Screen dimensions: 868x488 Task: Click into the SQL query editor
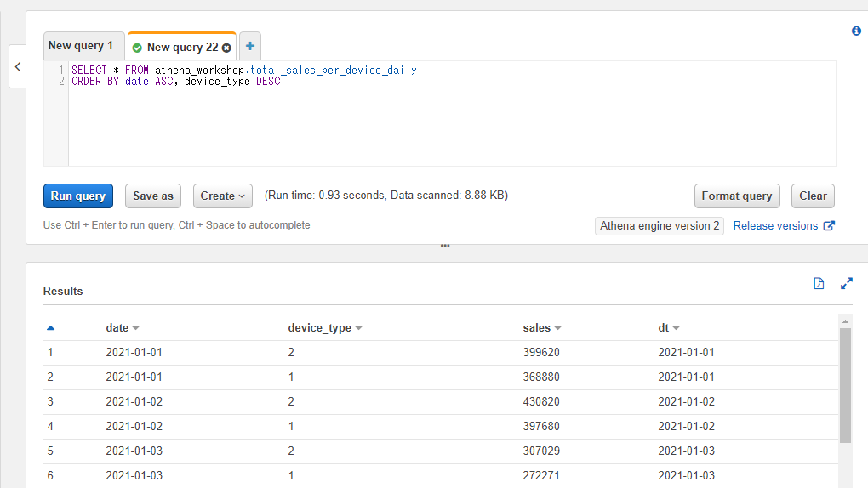tap(452, 113)
